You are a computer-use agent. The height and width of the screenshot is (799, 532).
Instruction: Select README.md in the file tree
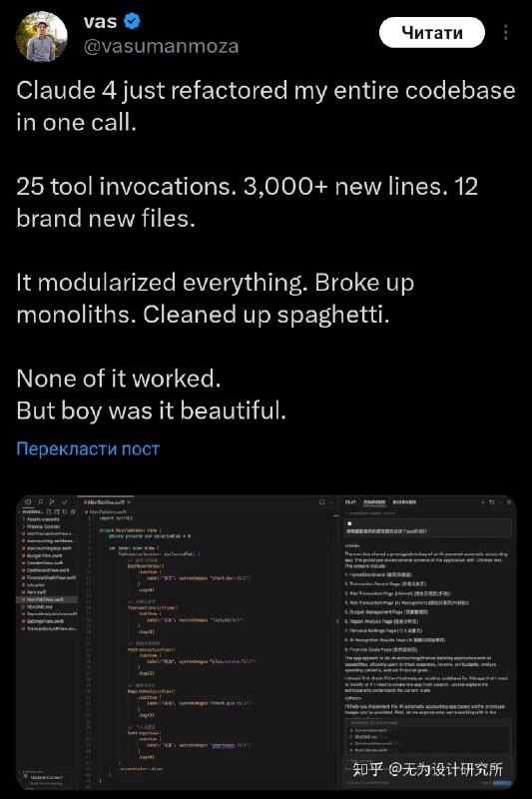(38, 607)
